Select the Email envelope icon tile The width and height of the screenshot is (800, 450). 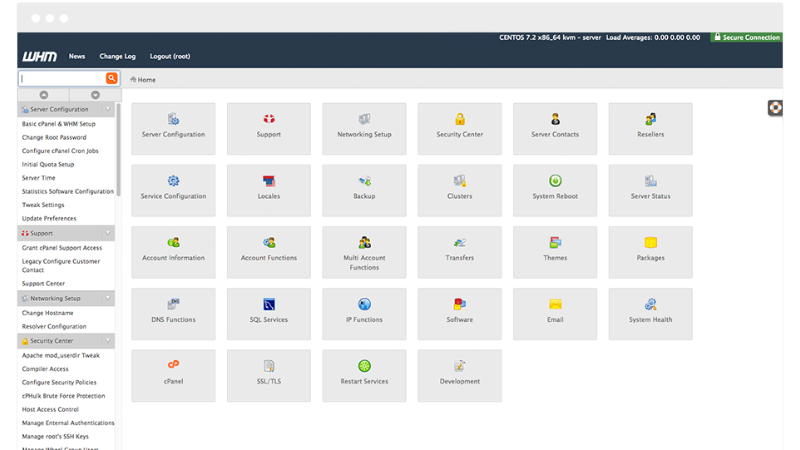point(555,304)
